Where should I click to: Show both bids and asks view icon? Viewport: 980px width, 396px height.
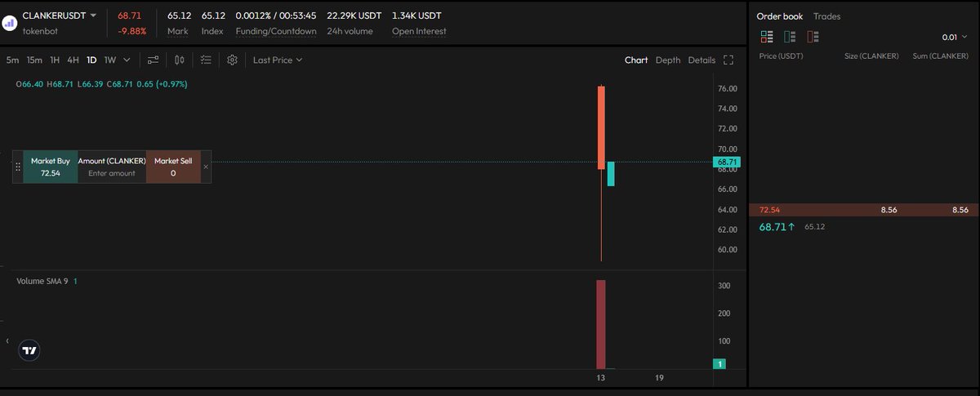click(767, 37)
